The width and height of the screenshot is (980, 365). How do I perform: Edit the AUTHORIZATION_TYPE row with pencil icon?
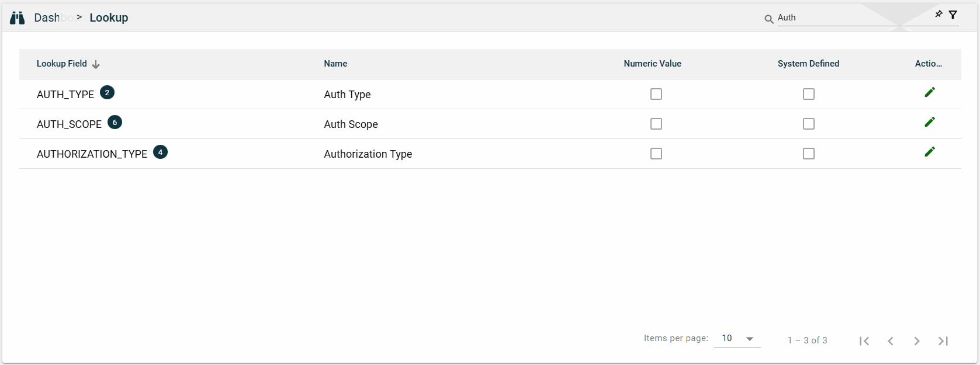pos(929,152)
